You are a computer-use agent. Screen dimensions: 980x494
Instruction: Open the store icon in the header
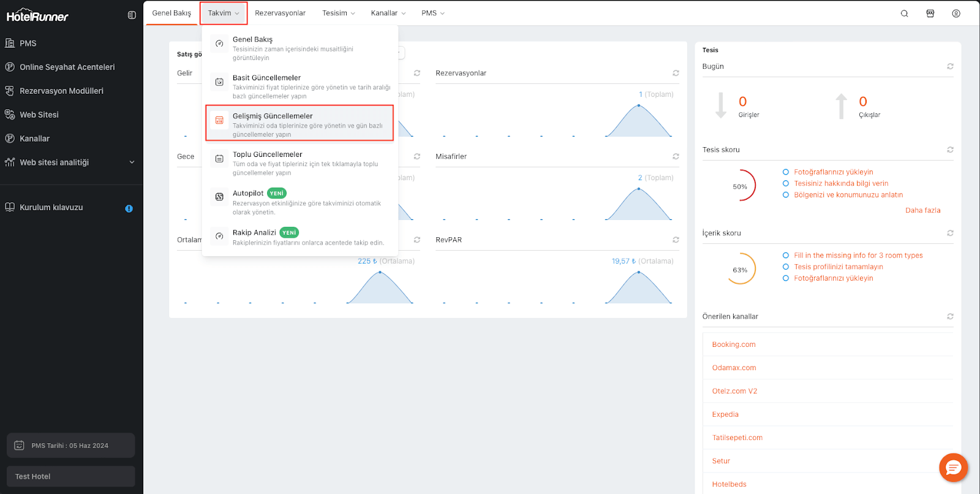click(x=930, y=13)
